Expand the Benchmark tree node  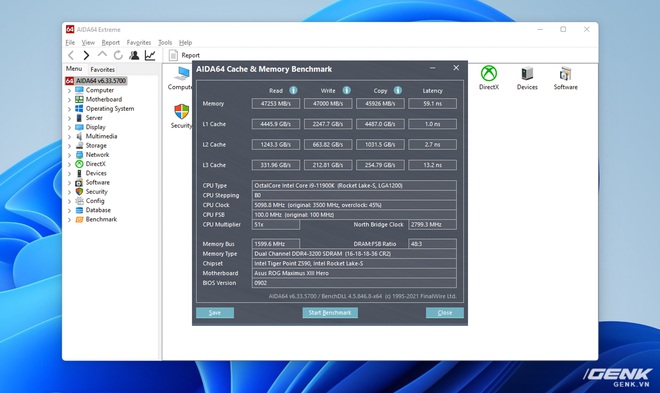tap(69, 220)
